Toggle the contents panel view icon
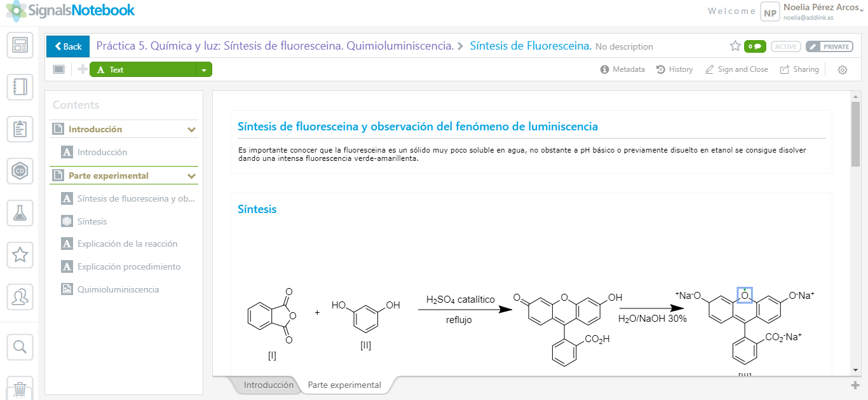 pos(58,69)
